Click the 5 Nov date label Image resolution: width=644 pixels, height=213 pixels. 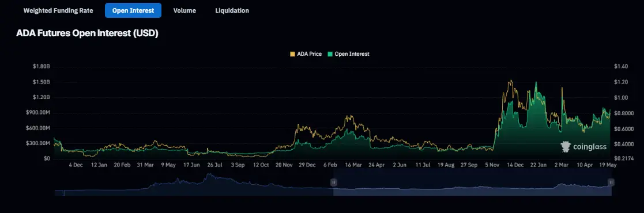[492, 165]
